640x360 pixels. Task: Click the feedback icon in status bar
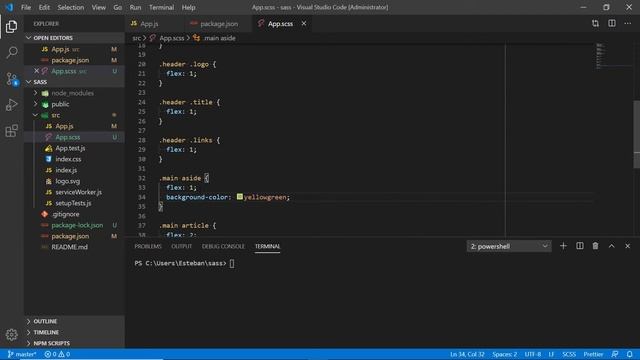(615, 354)
